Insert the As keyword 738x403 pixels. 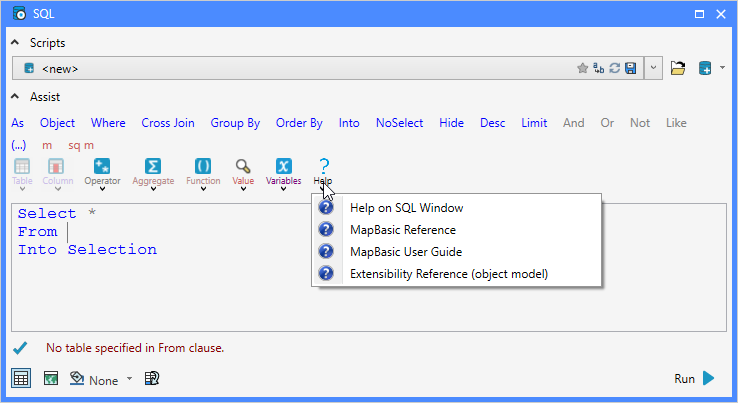(x=17, y=123)
